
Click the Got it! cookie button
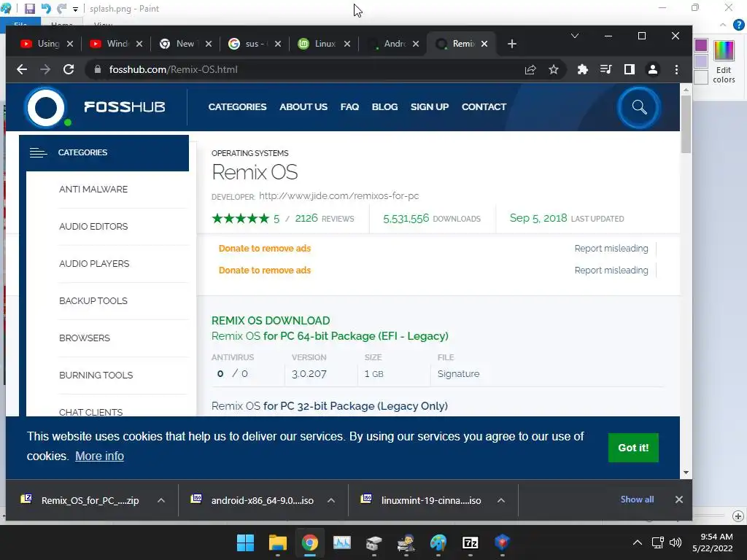(633, 448)
